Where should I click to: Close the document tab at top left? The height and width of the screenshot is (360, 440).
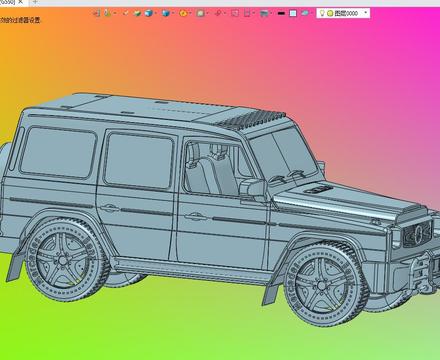(21, 2)
